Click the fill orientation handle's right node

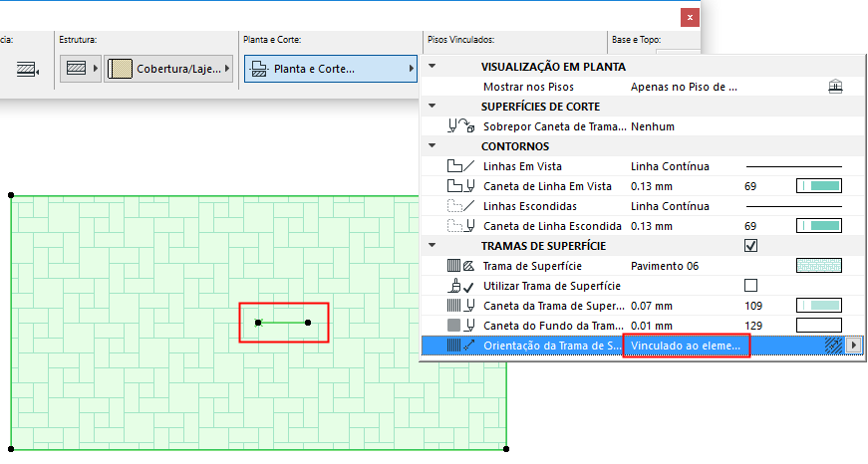pos(308,323)
